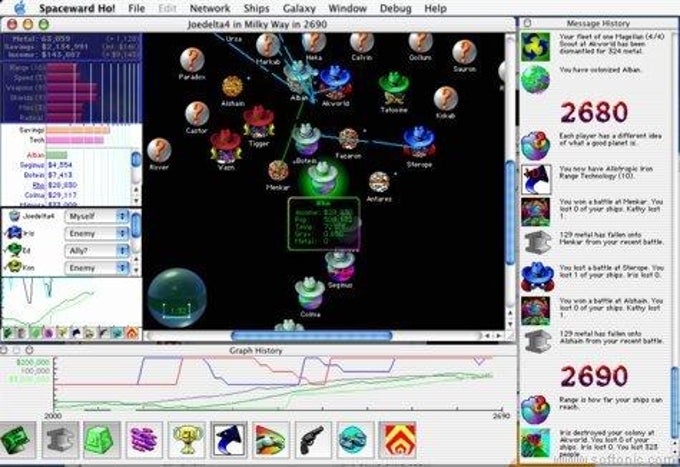Select the colorful speed tech graph icon
680x467 pixels.
(271, 440)
